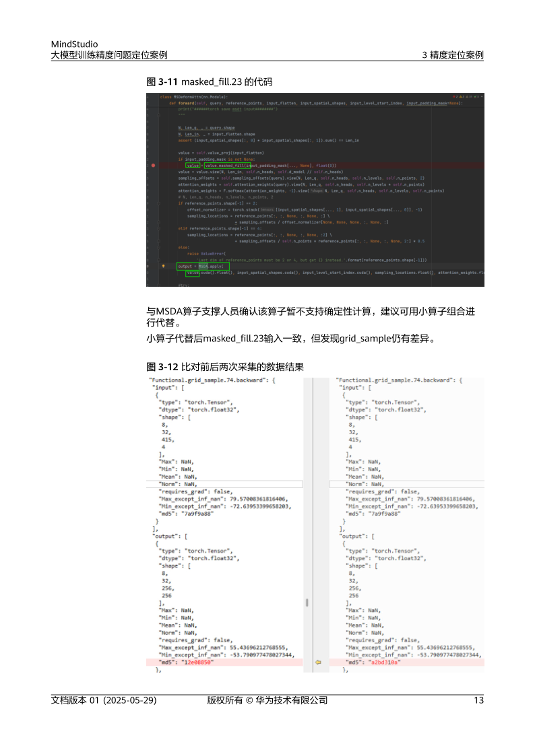
Task: Click the page number "13"
Action: pos(478,700)
